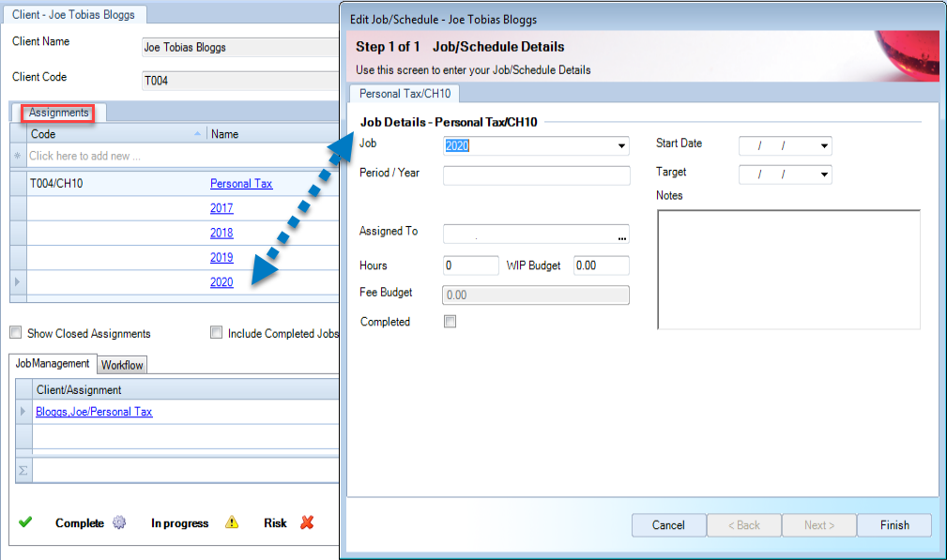Open the Job dropdown list
Screen dimensions: 947x560
(621, 146)
